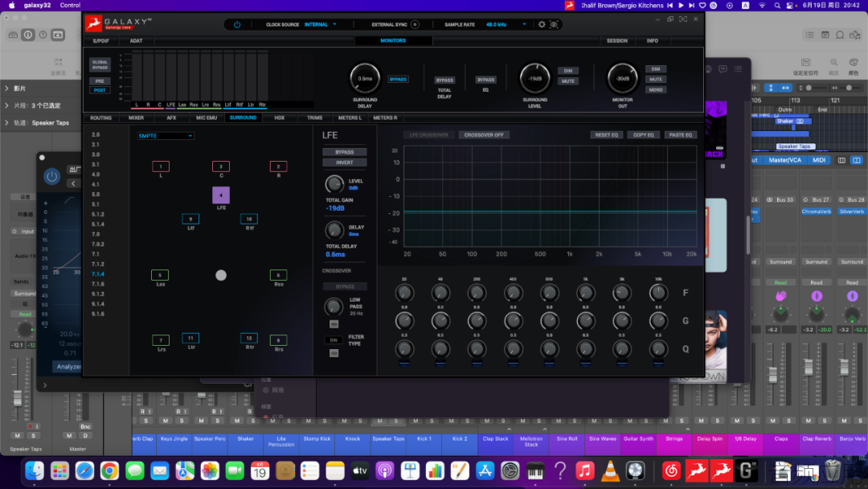Image resolution: width=868 pixels, height=489 pixels.
Task: Expand the 片段 section in Logic inspector
Action: [6, 106]
